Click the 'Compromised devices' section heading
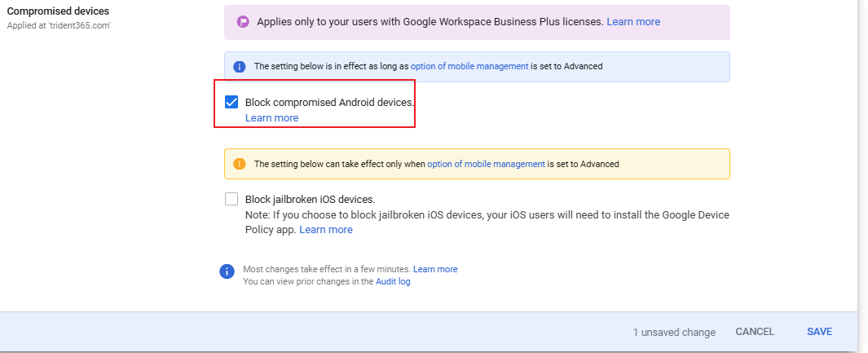The image size is (868, 353). (58, 11)
